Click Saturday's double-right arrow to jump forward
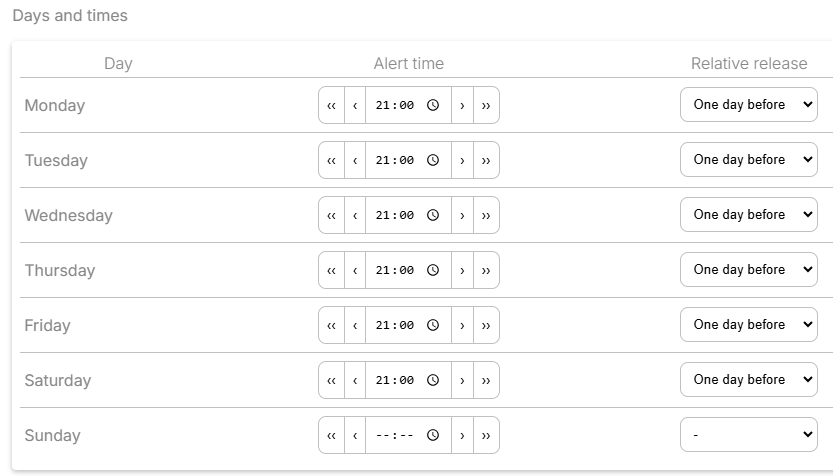This screenshot has height=476, width=833. 486,380
